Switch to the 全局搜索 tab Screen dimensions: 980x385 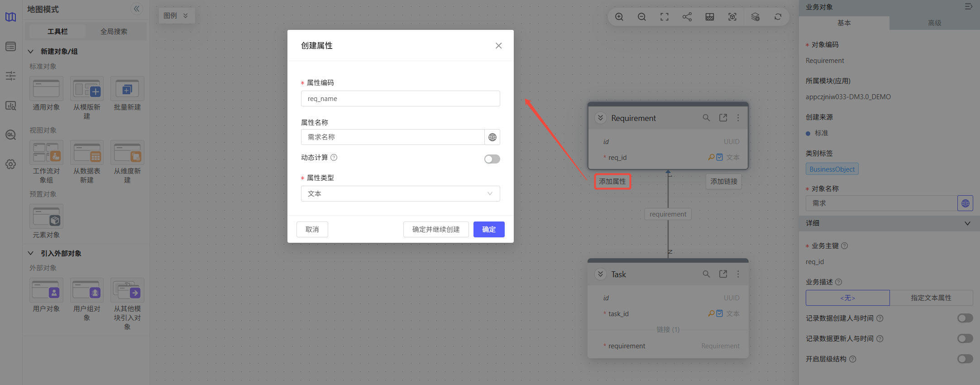(114, 31)
